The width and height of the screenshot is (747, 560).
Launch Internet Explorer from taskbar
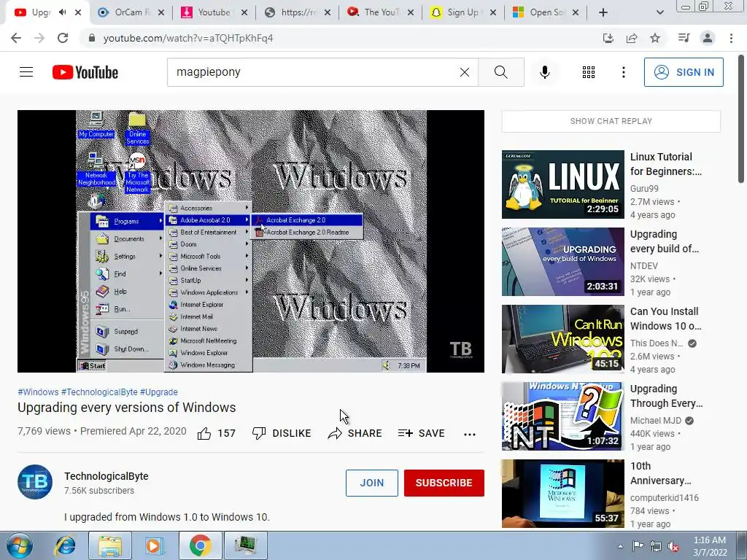[x=65, y=545]
